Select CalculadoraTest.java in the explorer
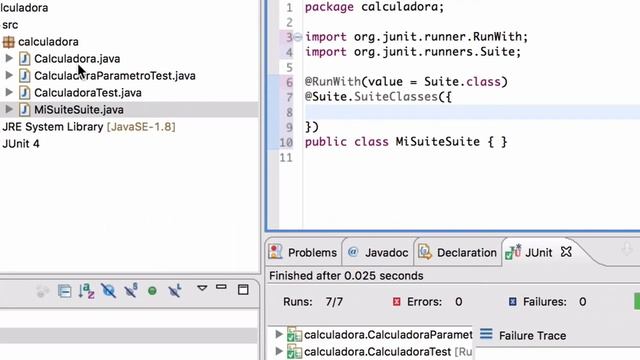 point(88,93)
